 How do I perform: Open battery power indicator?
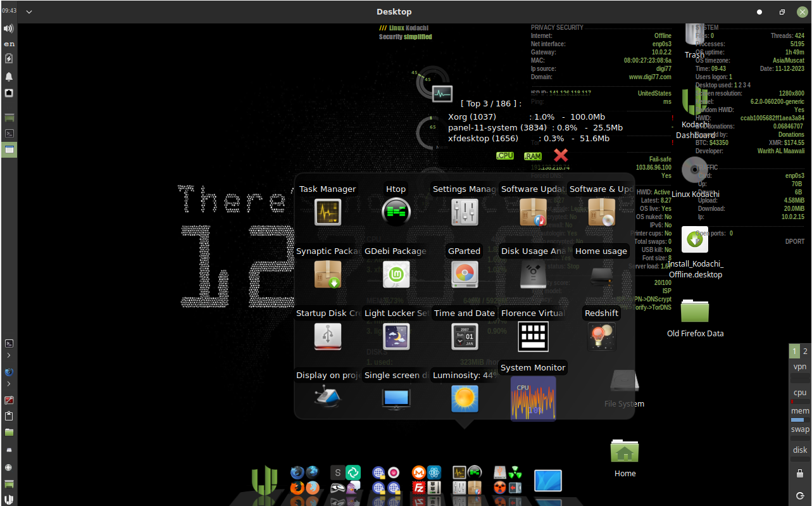pos(9,58)
